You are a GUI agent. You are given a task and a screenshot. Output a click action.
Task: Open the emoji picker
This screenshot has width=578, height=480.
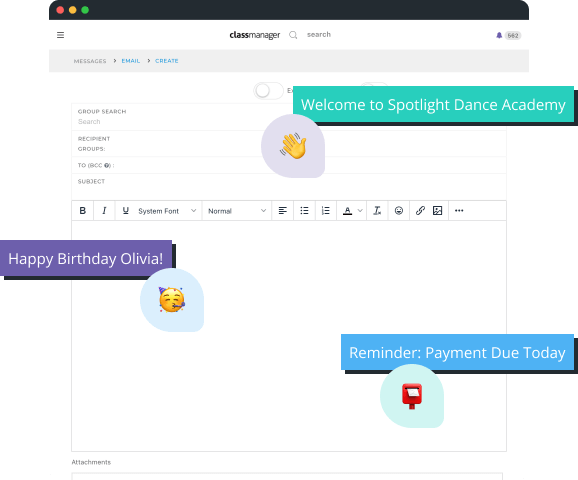click(398, 211)
